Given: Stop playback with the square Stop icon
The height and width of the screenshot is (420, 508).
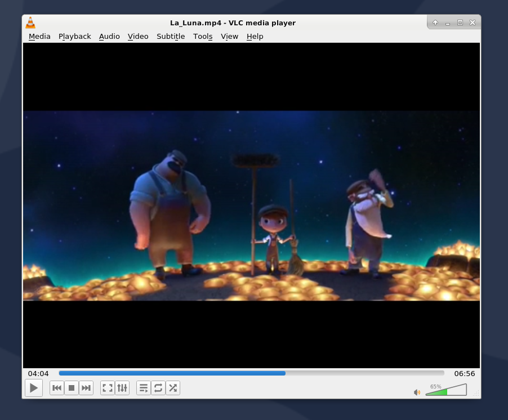Looking at the screenshot, I should click(x=72, y=388).
